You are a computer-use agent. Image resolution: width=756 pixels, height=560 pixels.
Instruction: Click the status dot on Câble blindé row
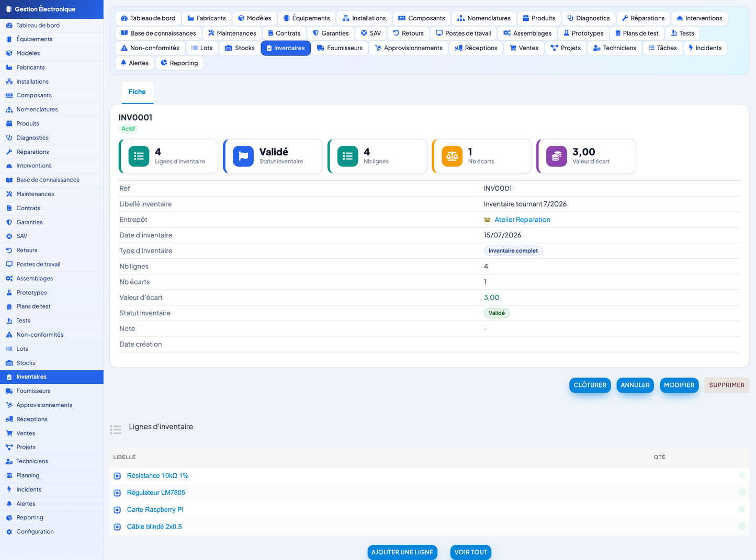tap(742, 526)
